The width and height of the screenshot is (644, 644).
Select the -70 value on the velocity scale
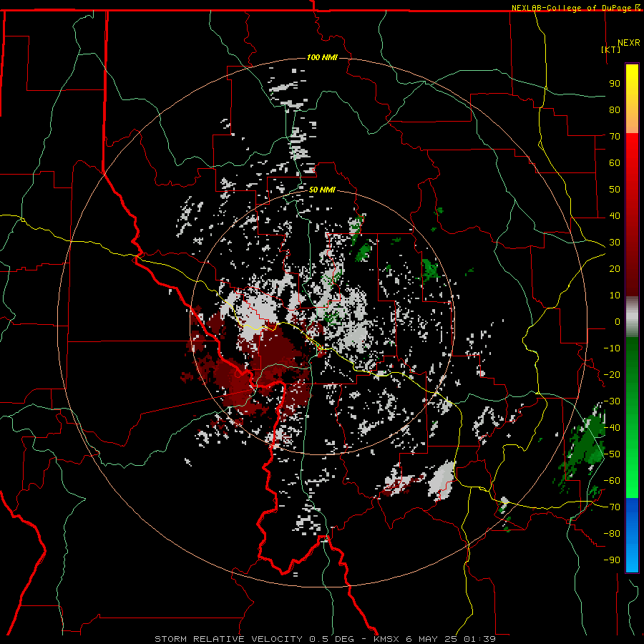[x=612, y=507]
